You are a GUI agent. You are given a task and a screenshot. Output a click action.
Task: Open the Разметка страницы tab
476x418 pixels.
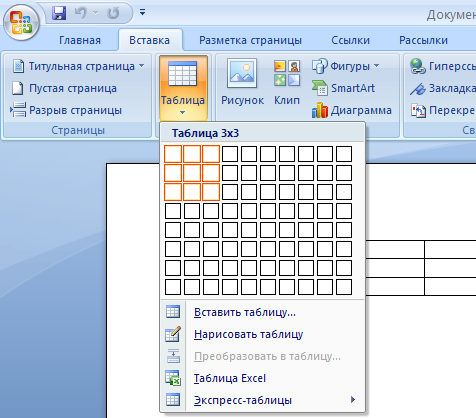(250, 40)
